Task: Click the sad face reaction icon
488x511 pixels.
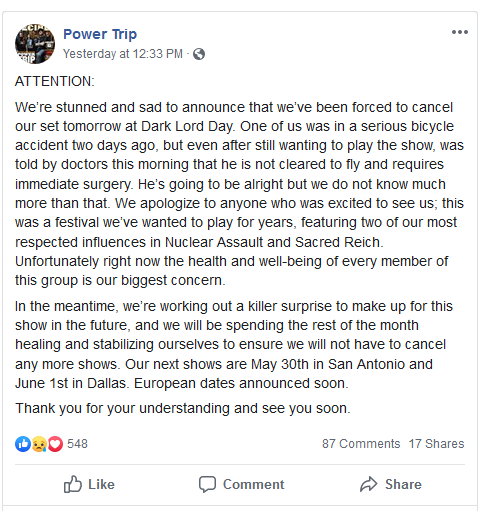Action: 39,444
